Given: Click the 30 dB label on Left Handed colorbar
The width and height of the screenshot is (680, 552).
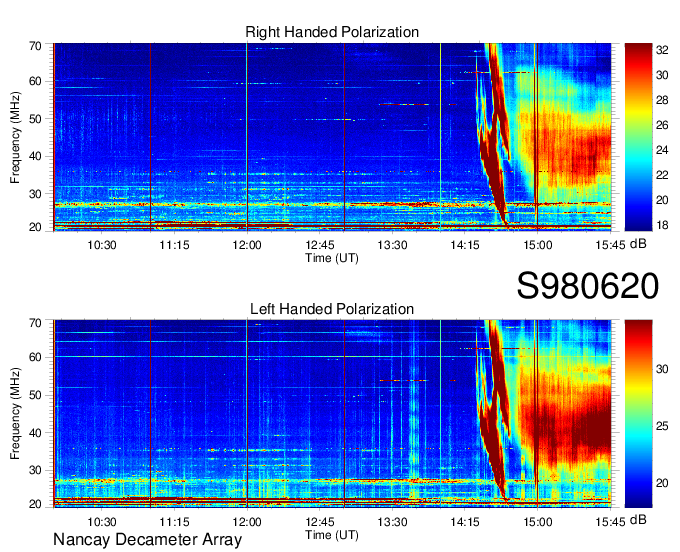Looking at the screenshot, I should [662, 369].
